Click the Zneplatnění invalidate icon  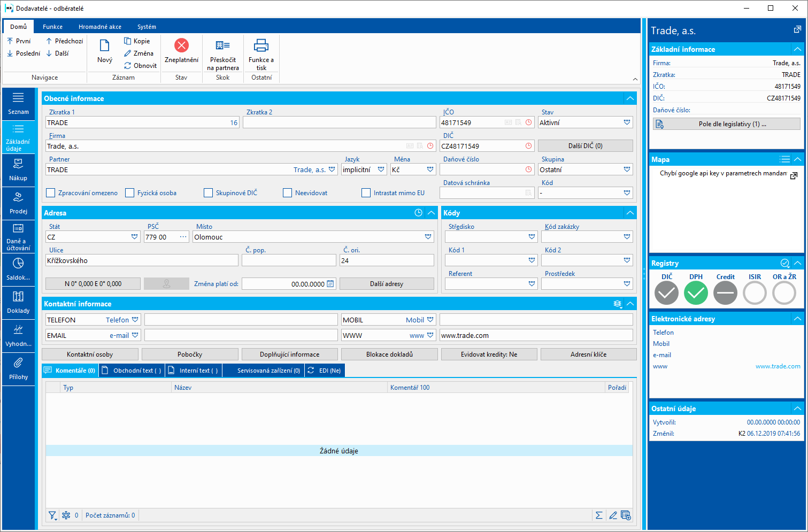point(181,46)
